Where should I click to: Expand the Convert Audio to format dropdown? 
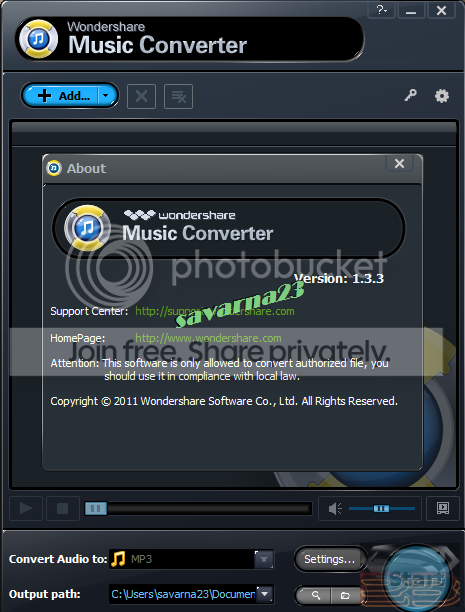264,559
